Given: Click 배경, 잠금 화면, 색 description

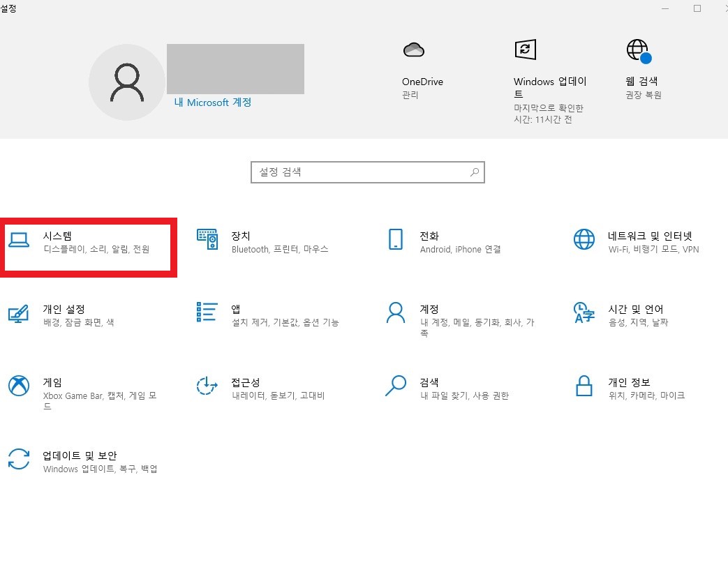Looking at the screenshot, I should tap(79, 322).
